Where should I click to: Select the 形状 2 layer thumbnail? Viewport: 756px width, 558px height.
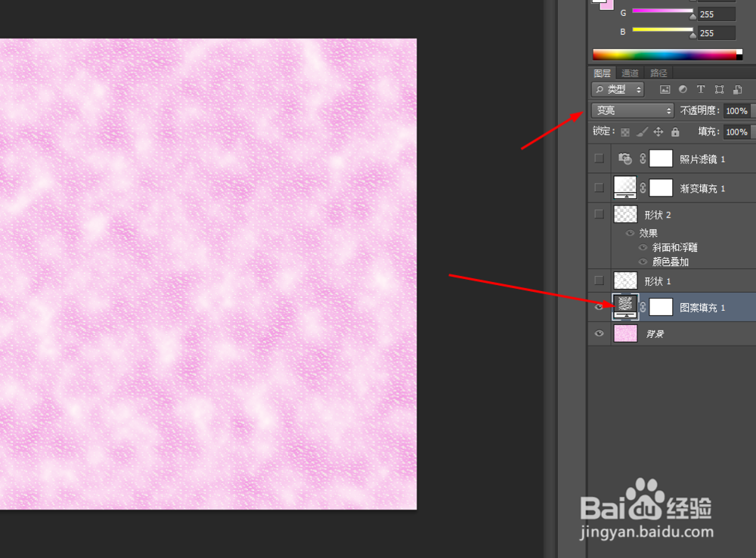tap(625, 214)
